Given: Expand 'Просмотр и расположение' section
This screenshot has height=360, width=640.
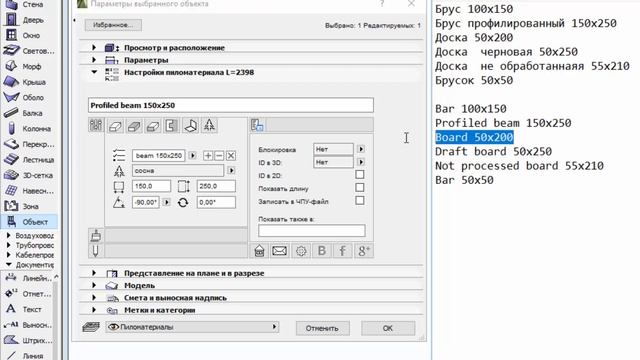Looking at the screenshot, I should [x=94, y=48].
